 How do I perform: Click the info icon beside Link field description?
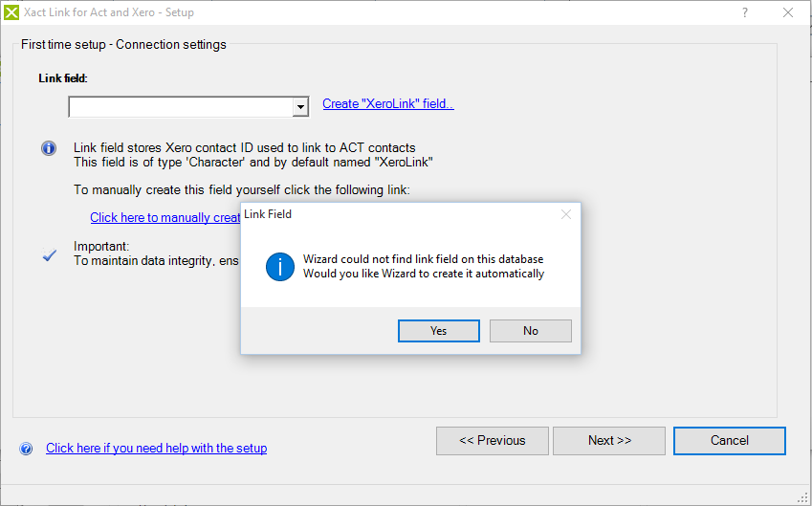49,148
